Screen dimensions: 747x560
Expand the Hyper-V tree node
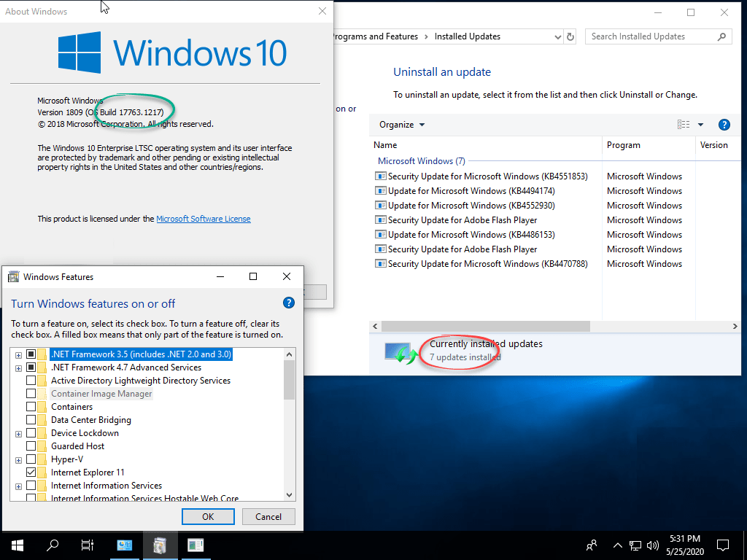(18, 460)
